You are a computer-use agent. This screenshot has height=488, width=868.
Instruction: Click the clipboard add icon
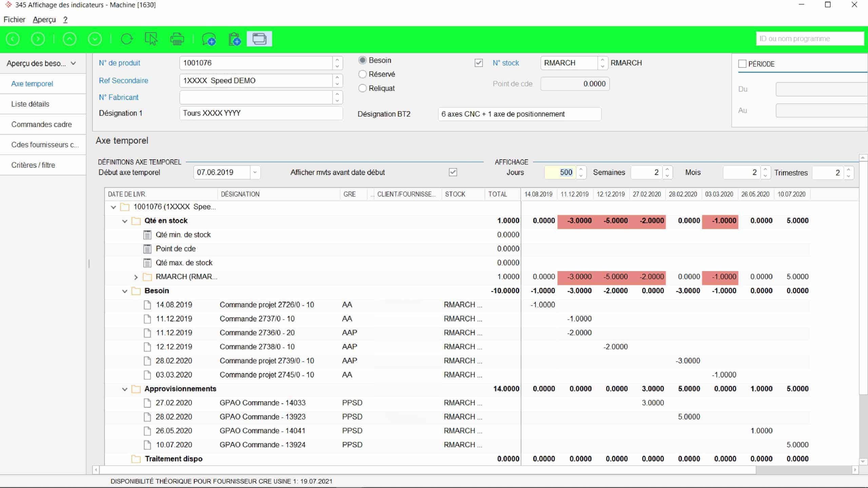tap(234, 39)
